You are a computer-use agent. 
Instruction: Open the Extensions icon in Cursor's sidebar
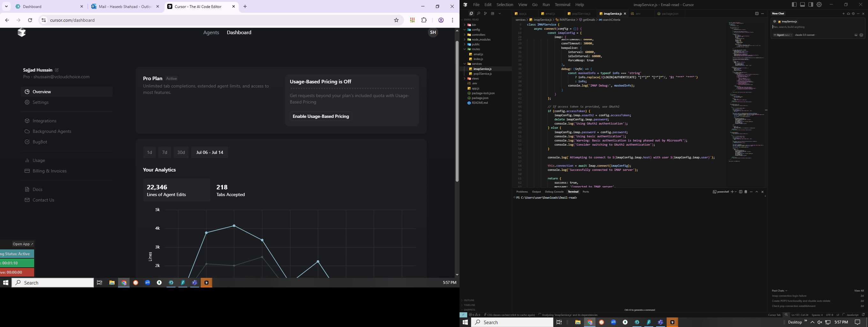click(x=493, y=13)
